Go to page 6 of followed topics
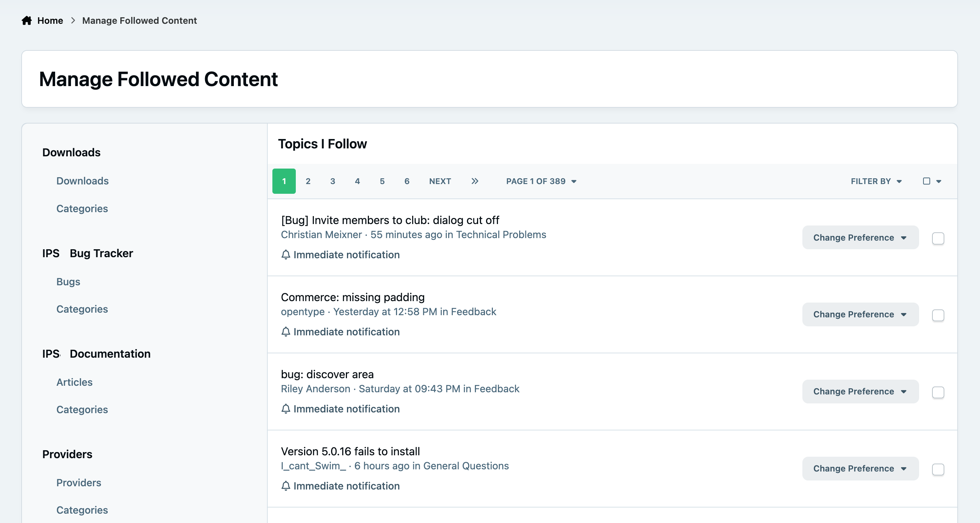 pos(407,181)
